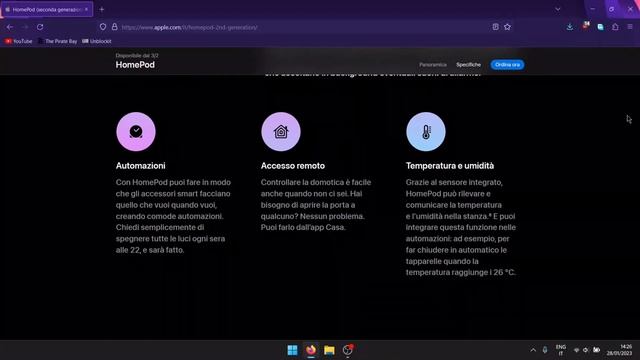Click the Accesso remoto house icon
This screenshot has width=640, height=360.
pyautogui.click(x=281, y=131)
